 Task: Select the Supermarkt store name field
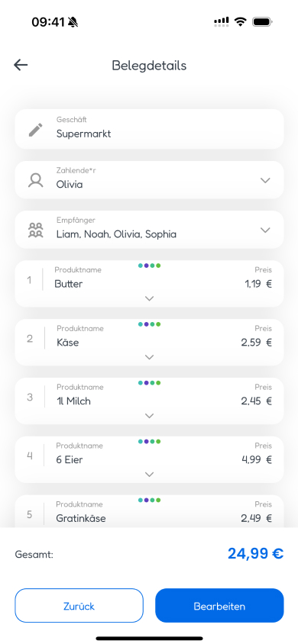[149, 129]
